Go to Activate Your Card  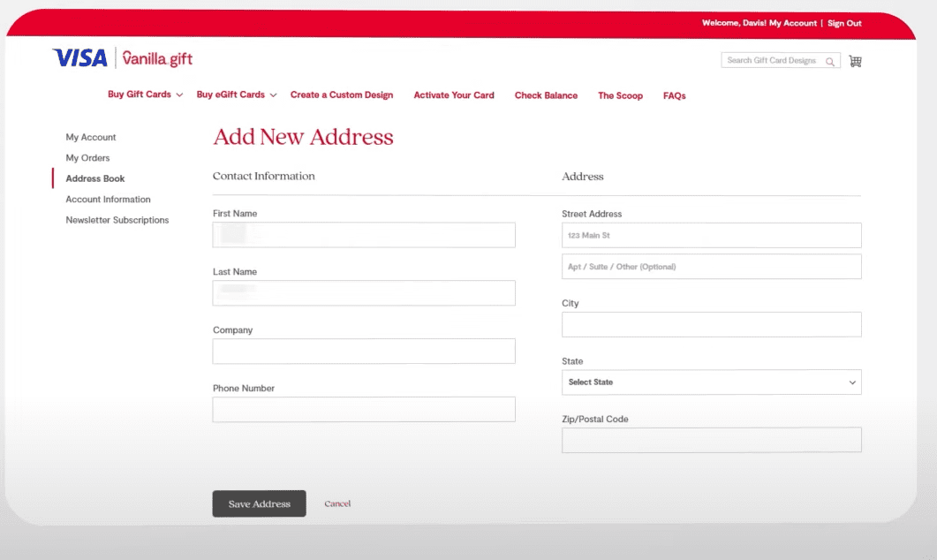(x=454, y=95)
